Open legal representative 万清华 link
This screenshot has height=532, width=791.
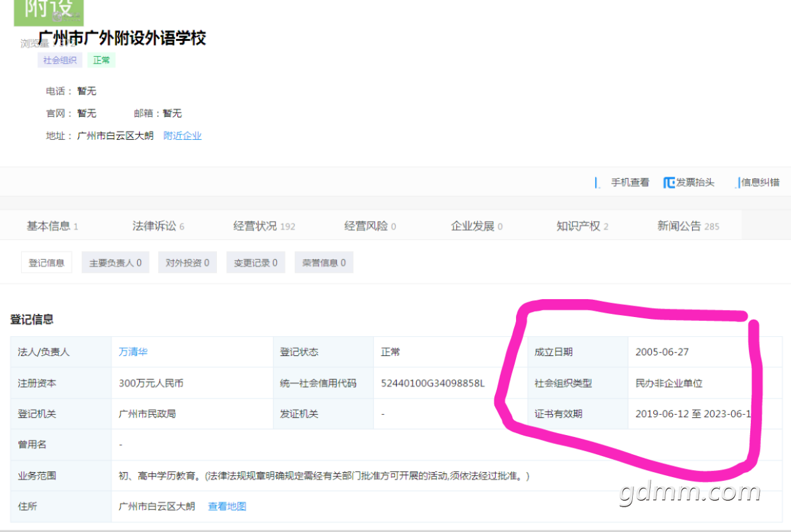coord(133,351)
